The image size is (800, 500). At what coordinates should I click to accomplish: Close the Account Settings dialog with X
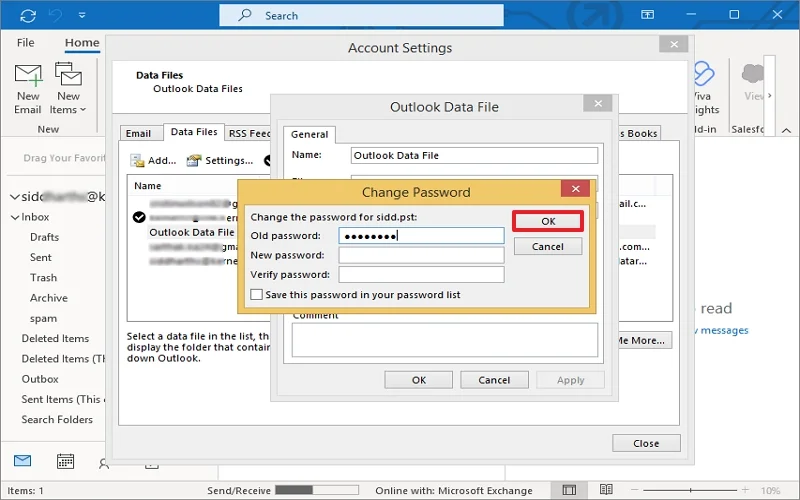(x=673, y=44)
